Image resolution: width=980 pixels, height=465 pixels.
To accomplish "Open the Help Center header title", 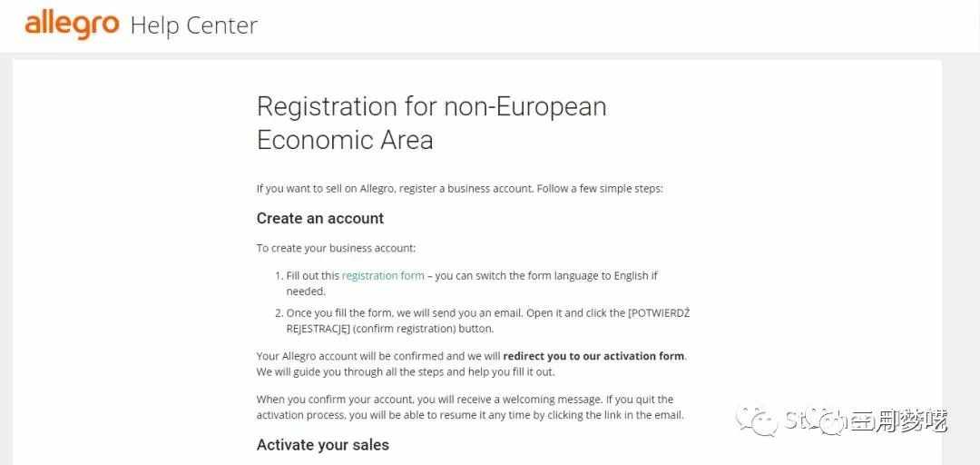I will (x=193, y=25).
